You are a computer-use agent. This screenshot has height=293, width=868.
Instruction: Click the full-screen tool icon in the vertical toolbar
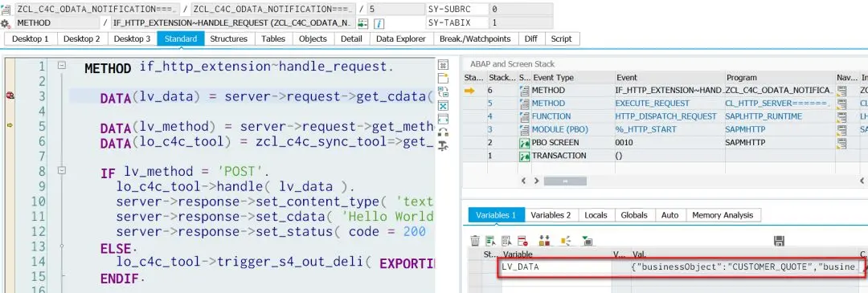443,118
